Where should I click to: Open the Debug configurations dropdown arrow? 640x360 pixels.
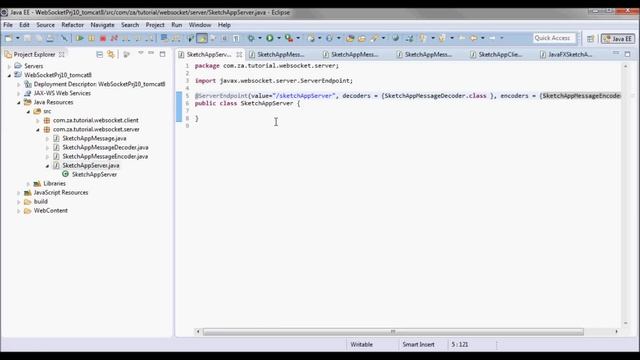pyautogui.click(x=260, y=38)
